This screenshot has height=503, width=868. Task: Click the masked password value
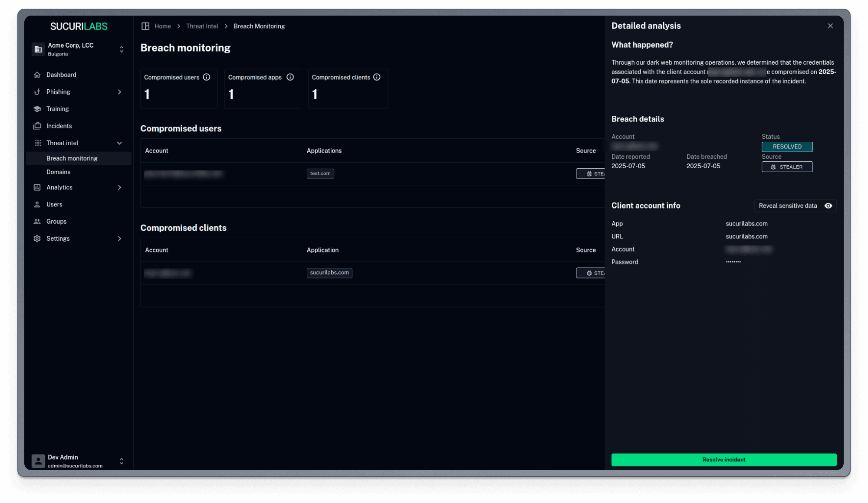pos(733,262)
